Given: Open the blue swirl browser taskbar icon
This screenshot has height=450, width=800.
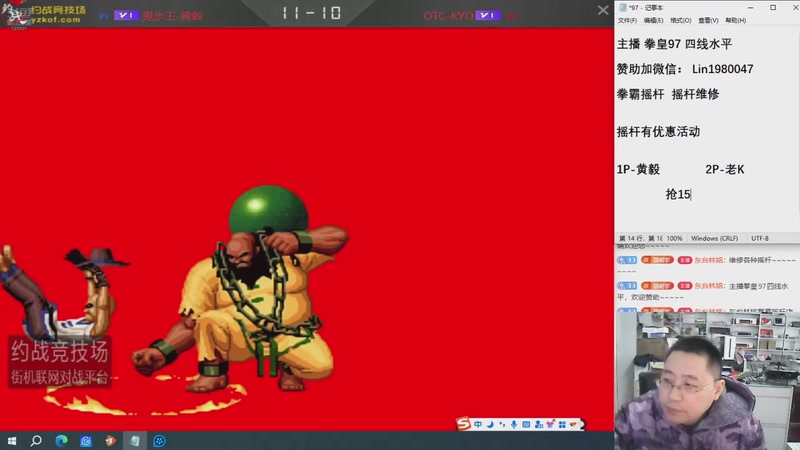Looking at the screenshot, I should (86, 441).
